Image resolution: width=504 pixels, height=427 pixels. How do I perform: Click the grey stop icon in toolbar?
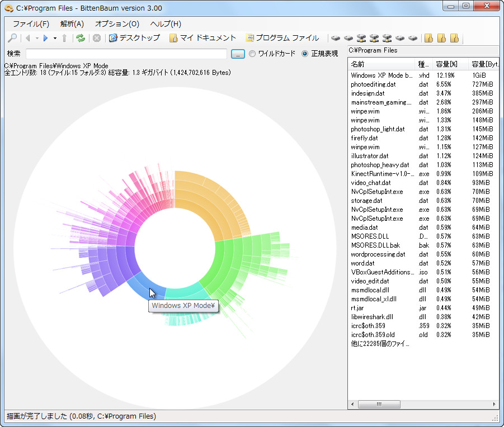click(x=97, y=38)
